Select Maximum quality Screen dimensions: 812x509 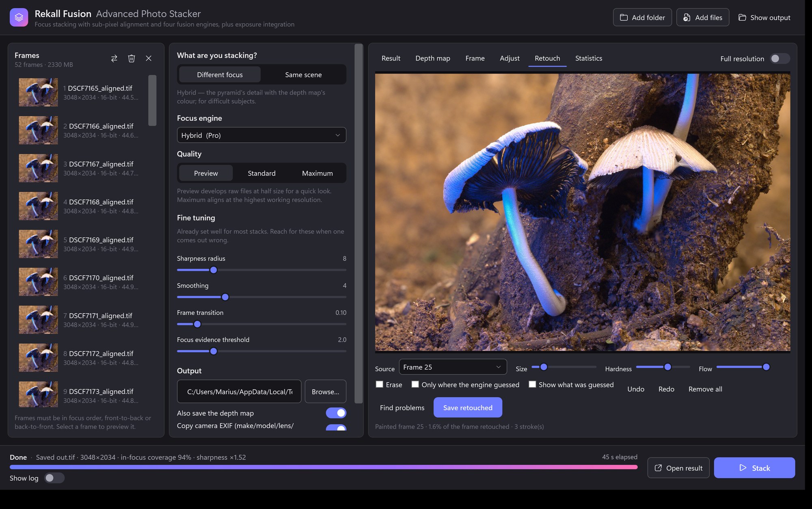pyautogui.click(x=317, y=173)
